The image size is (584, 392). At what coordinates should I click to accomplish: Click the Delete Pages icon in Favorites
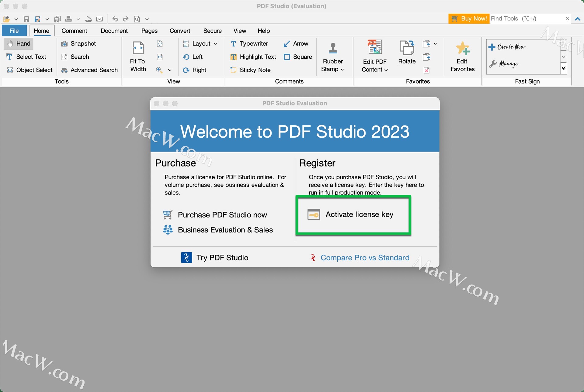tap(426, 70)
